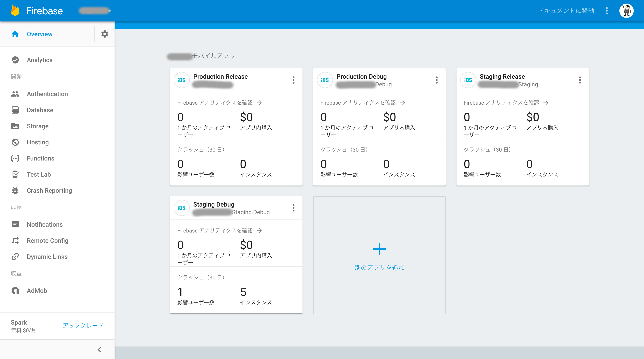This screenshot has height=359, width=644.
Task: Click the user avatar in header
Action: 626,11
